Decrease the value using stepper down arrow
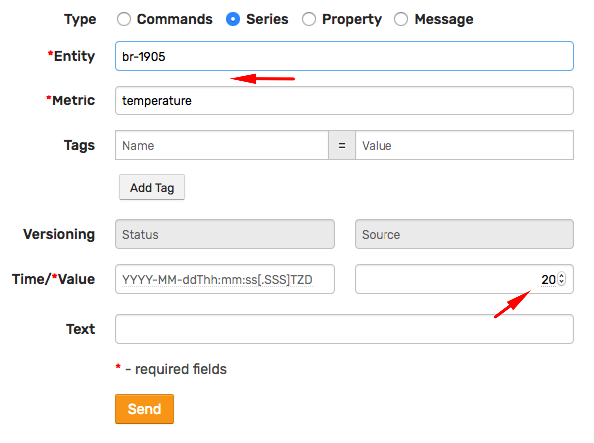Screen dimensions: 594x443 (x=562, y=282)
